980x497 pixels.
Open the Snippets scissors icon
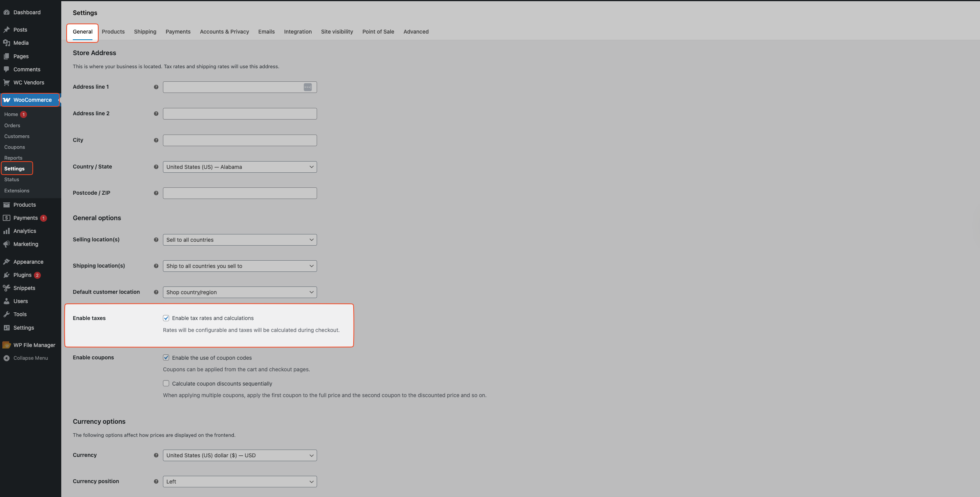coord(7,288)
